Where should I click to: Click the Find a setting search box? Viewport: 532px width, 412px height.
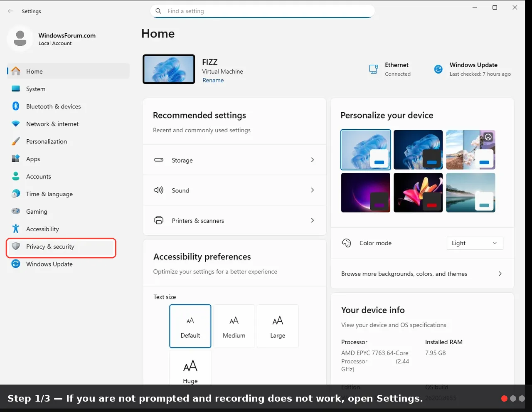262,11
